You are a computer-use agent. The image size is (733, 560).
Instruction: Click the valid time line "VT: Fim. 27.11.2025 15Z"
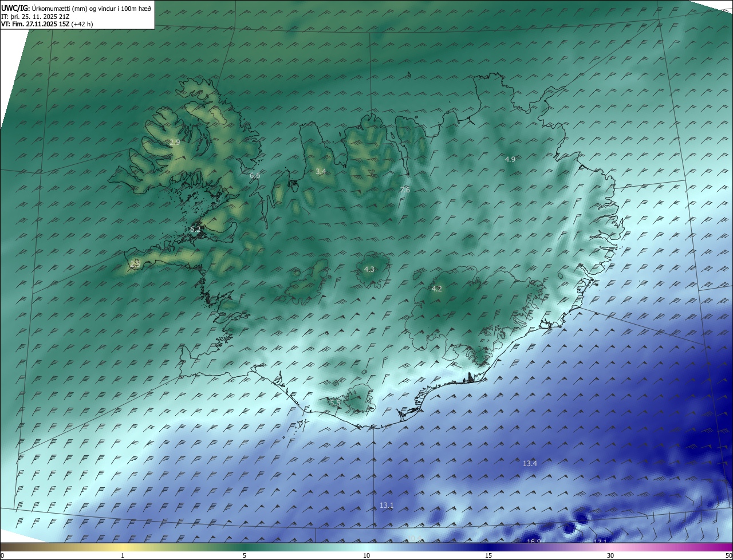pyautogui.click(x=35, y=24)
